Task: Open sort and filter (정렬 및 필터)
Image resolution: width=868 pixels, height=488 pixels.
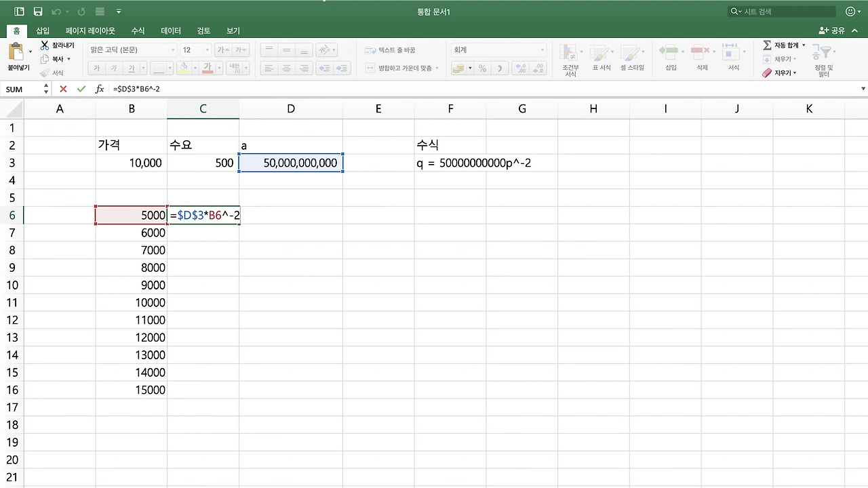Action: click(823, 60)
